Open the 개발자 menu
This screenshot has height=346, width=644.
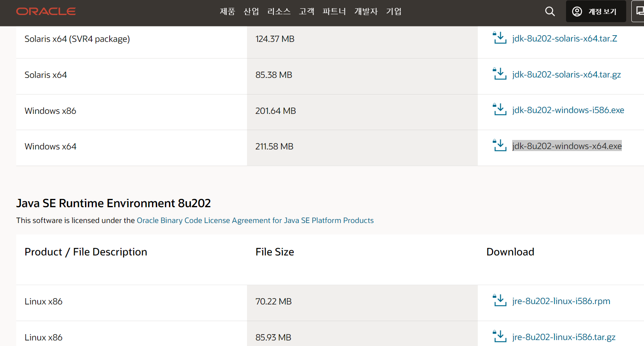click(366, 11)
